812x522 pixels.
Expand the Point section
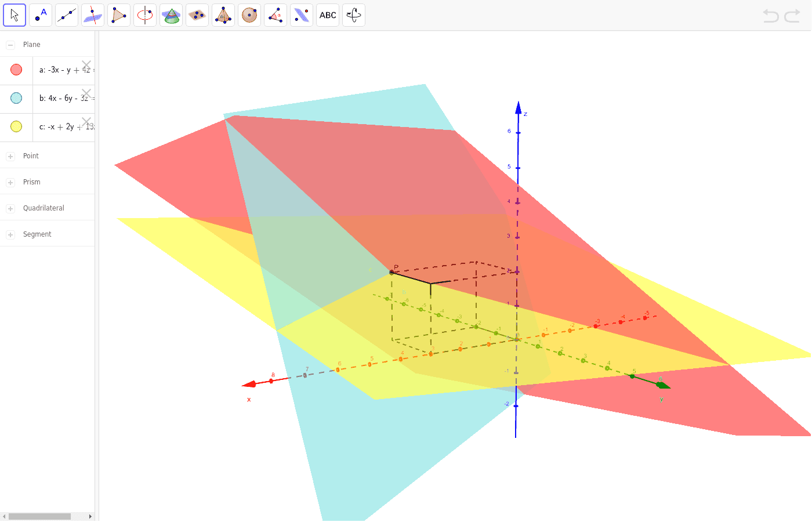pos(10,155)
